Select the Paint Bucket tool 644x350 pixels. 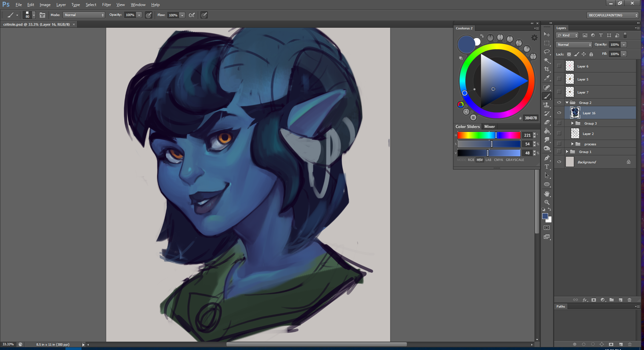point(547,131)
